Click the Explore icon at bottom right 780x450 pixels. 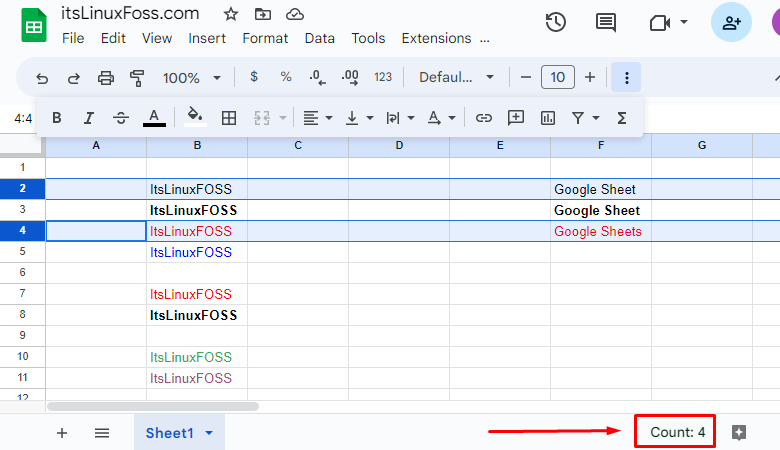pos(739,433)
